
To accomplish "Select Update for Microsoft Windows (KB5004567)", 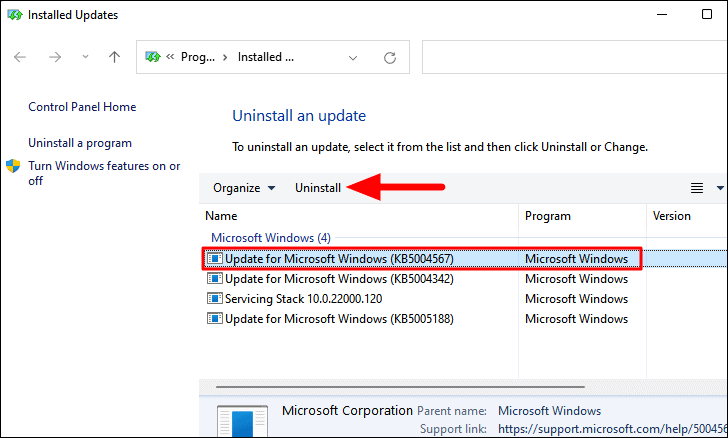I will pos(339,259).
